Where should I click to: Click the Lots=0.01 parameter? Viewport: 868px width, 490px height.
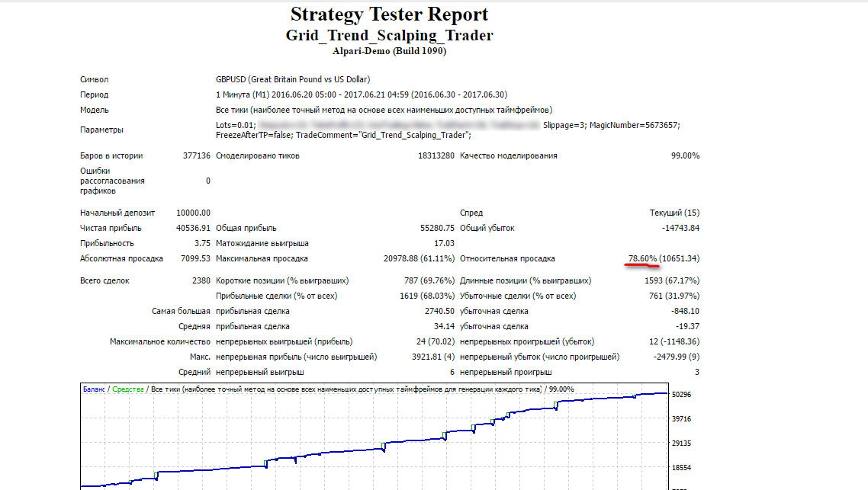(x=236, y=125)
